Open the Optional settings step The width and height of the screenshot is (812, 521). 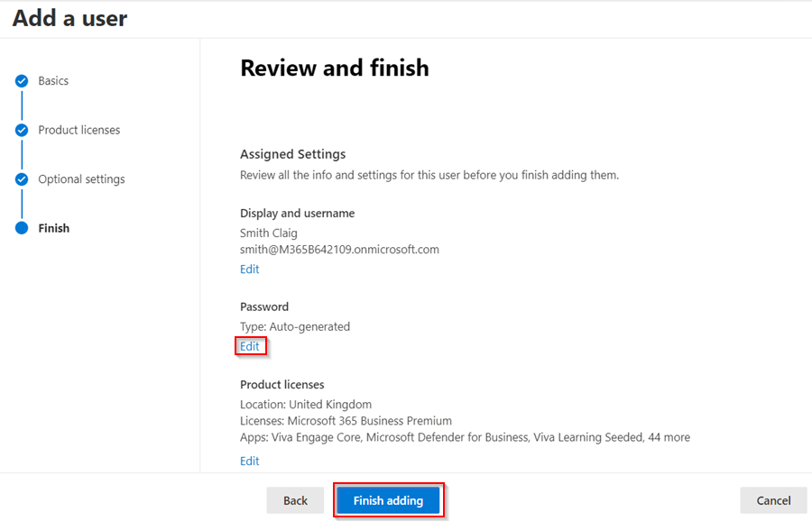pos(81,179)
